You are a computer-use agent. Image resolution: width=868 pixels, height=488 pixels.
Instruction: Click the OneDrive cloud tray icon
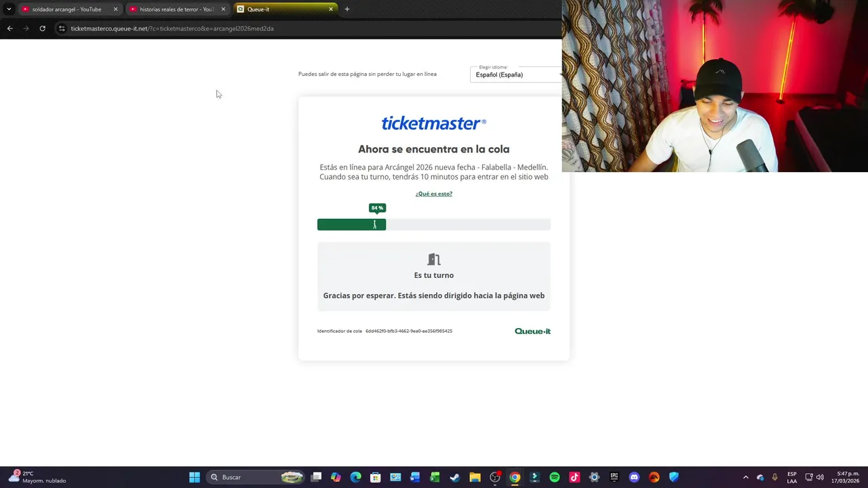tap(760, 477)
